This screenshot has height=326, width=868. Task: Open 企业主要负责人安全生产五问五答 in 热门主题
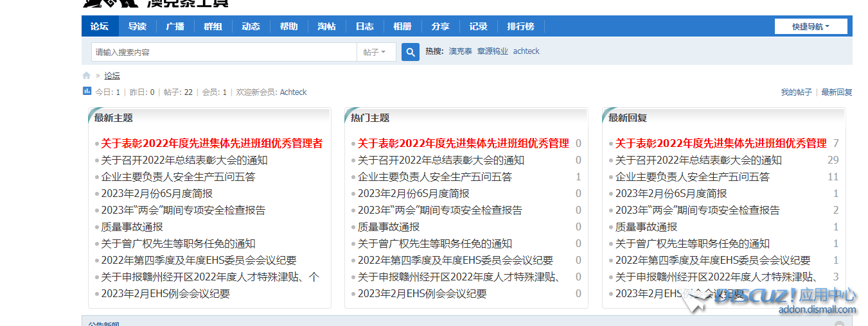click(435, 177)
